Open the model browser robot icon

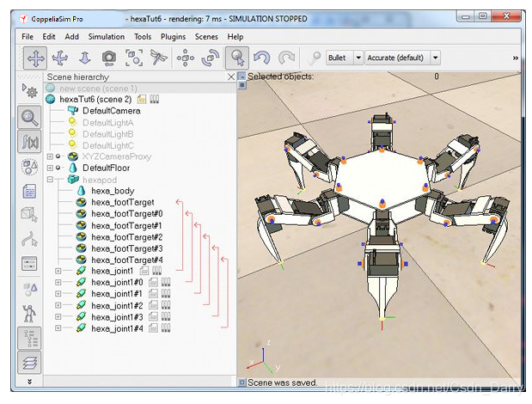(x=29, y=314)
